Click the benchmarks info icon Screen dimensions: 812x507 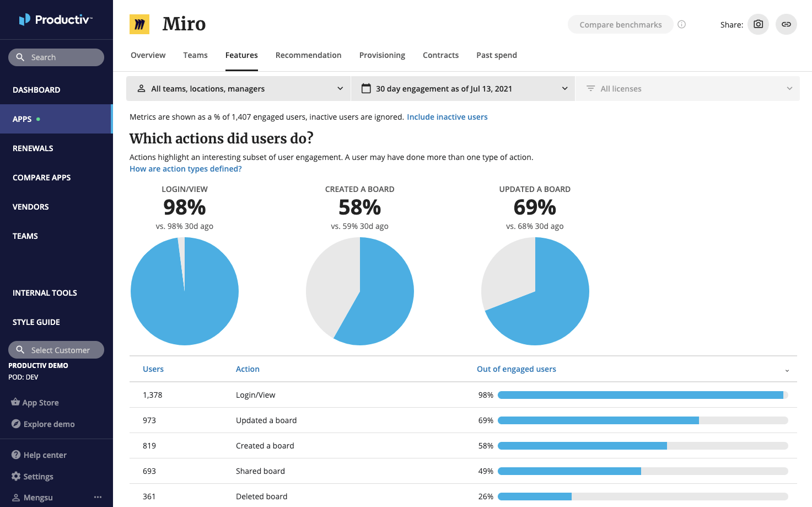point(682,24)
